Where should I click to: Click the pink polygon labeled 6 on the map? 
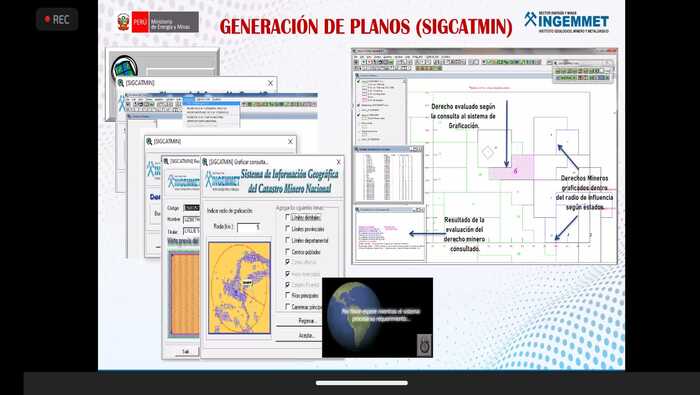[x=516, y=170]
